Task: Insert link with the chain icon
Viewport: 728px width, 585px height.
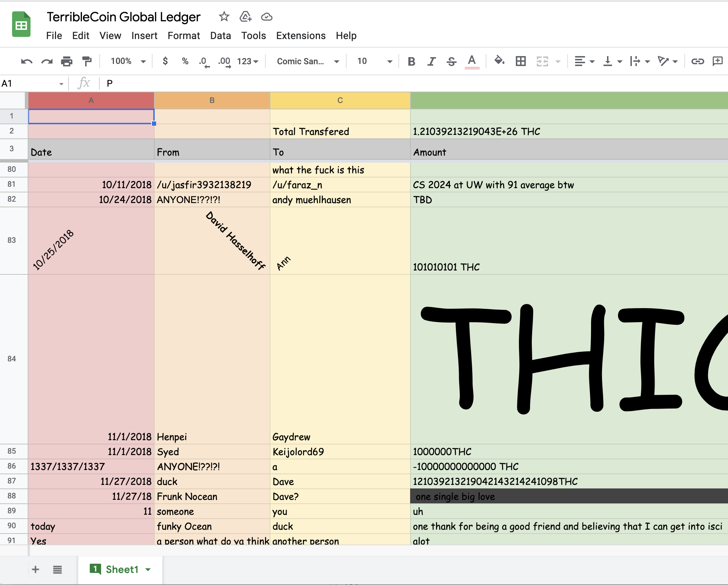Action: [x=697, y=61]
